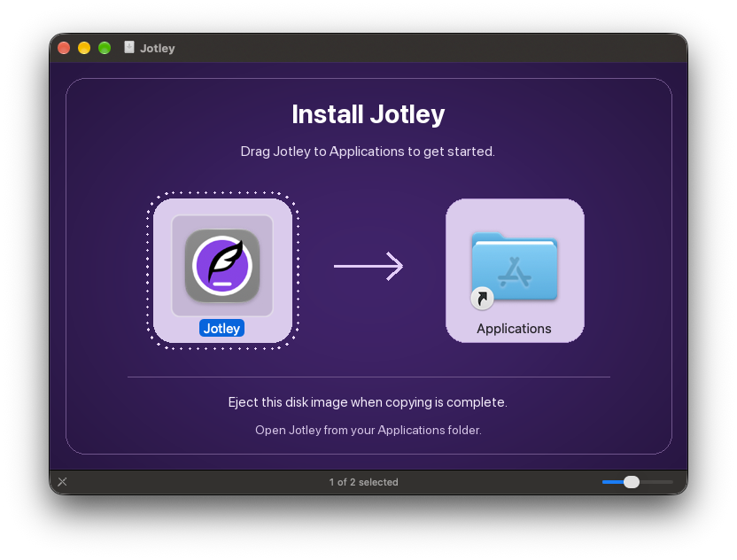
Task: Click the Applications folder shortcut icon
Action: (x=515, y=267)
